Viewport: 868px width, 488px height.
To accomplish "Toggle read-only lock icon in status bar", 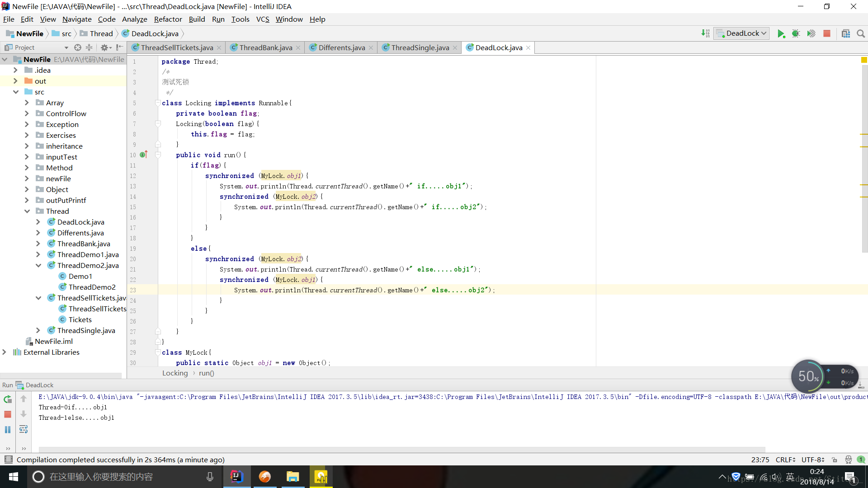I will (x=835, y=460).
